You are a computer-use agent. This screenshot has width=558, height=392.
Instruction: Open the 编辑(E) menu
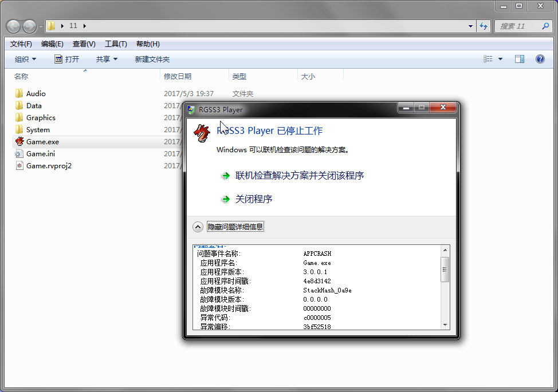(x=52, y=43)
